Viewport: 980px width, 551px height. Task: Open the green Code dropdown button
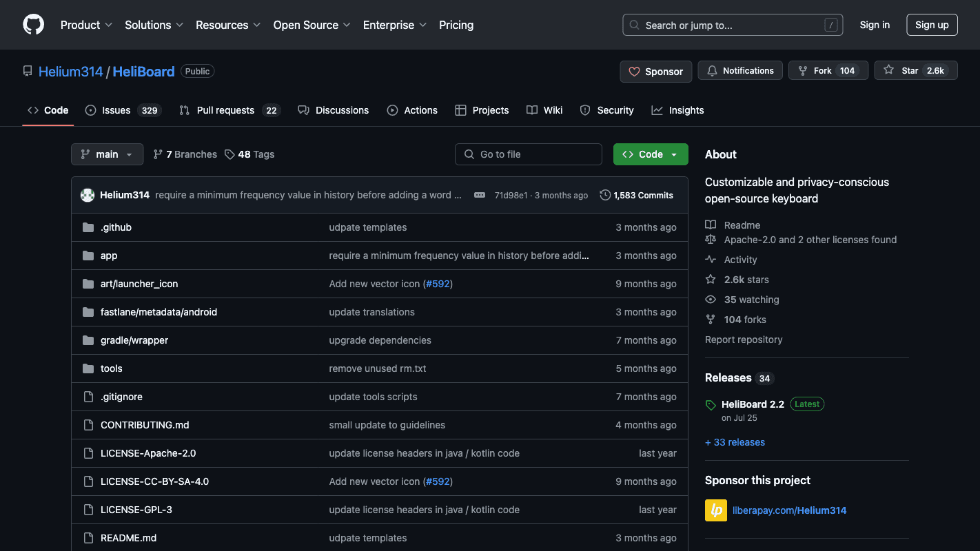[x=651, y=154]
